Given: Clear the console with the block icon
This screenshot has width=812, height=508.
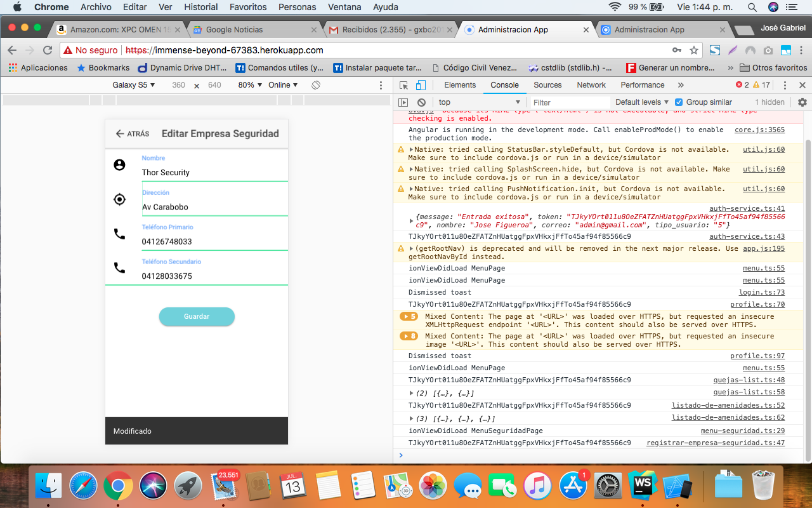Looking at the screenshot, I should [x=421, y=102].
